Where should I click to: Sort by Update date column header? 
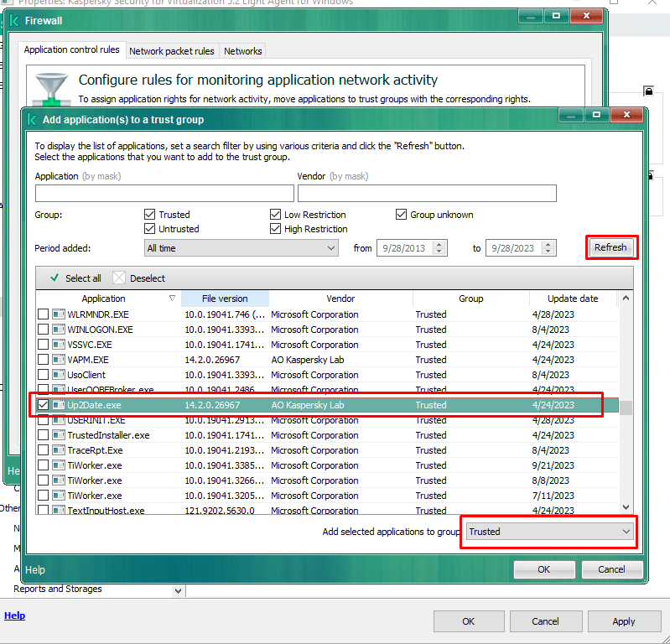click(573, 299)
